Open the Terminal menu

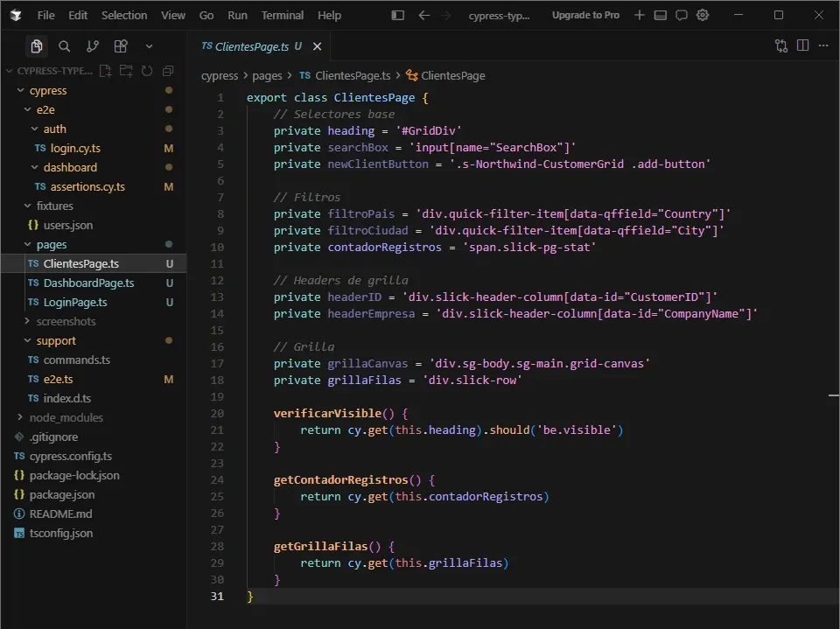coord(283,15)
